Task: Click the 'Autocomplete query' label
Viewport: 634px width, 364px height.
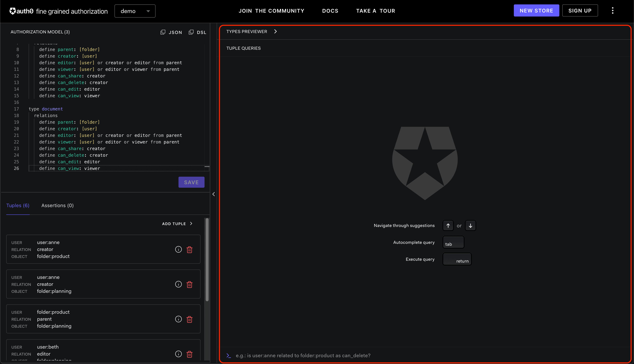Action: [414, 242]
